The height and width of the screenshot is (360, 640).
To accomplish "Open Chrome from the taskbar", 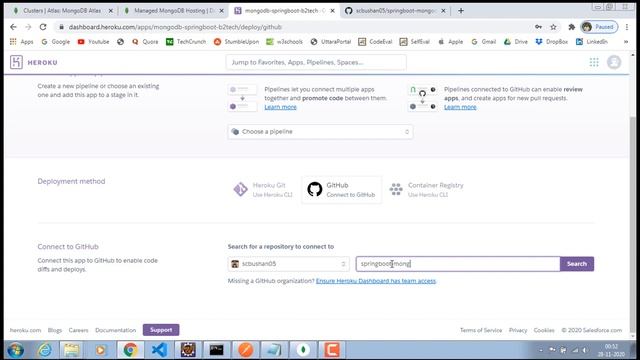I will click(x=131, y=350).
